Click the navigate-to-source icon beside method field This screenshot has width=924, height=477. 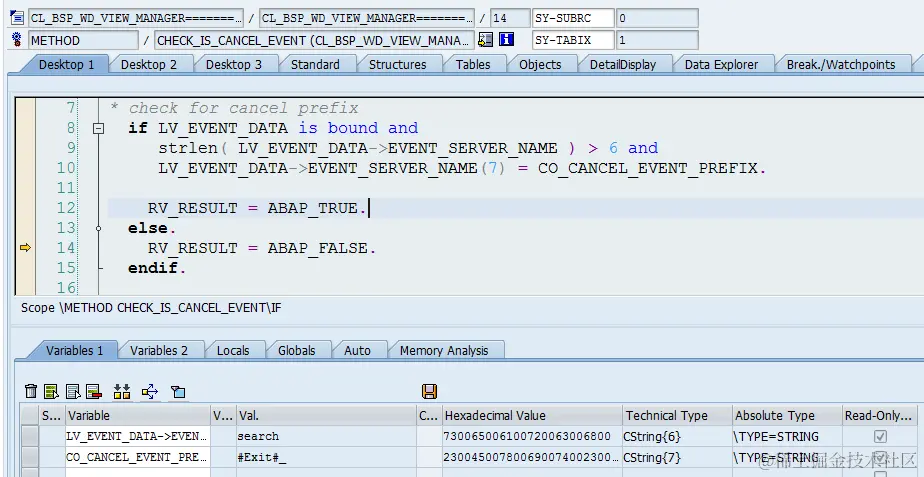tap(486, 40)
